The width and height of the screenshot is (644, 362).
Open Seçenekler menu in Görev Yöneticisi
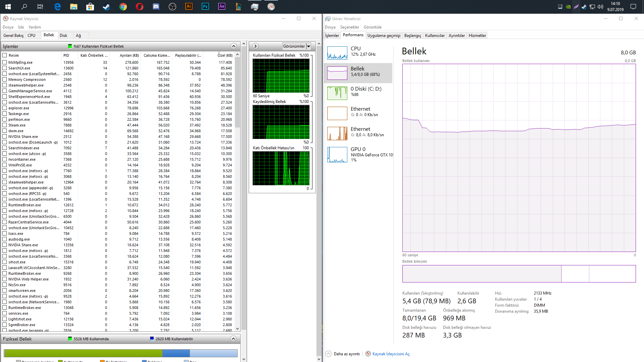tap(350, 27)
